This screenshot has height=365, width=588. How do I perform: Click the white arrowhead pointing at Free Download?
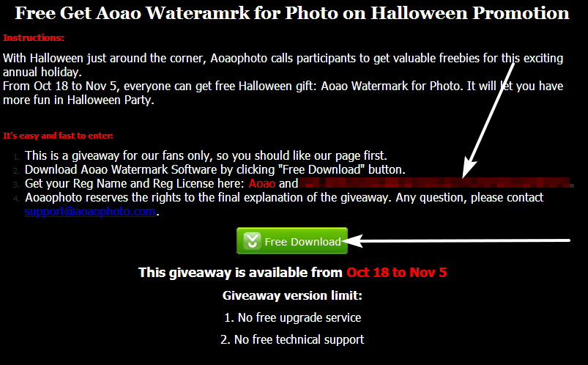click(x=352, y=241)
